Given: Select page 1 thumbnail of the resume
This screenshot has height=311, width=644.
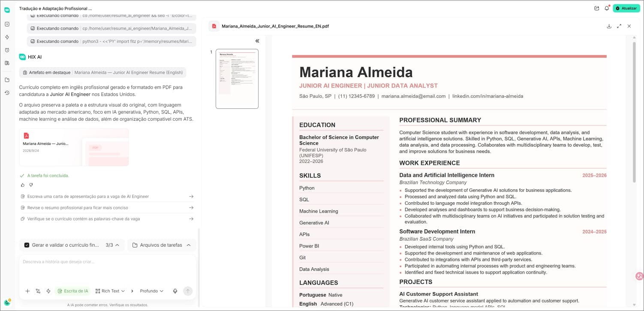Looking at the screenshot, I should point(237,79).
